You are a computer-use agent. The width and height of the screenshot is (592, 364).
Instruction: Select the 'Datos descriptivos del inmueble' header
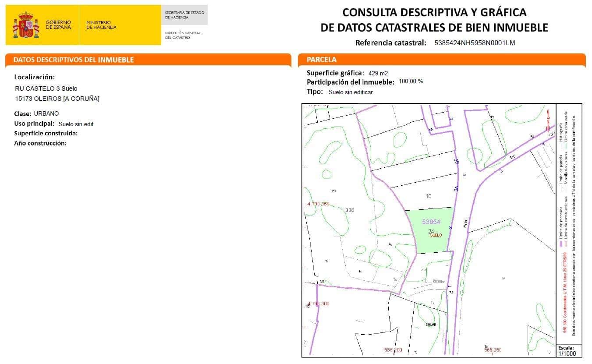tap(74, 60)
